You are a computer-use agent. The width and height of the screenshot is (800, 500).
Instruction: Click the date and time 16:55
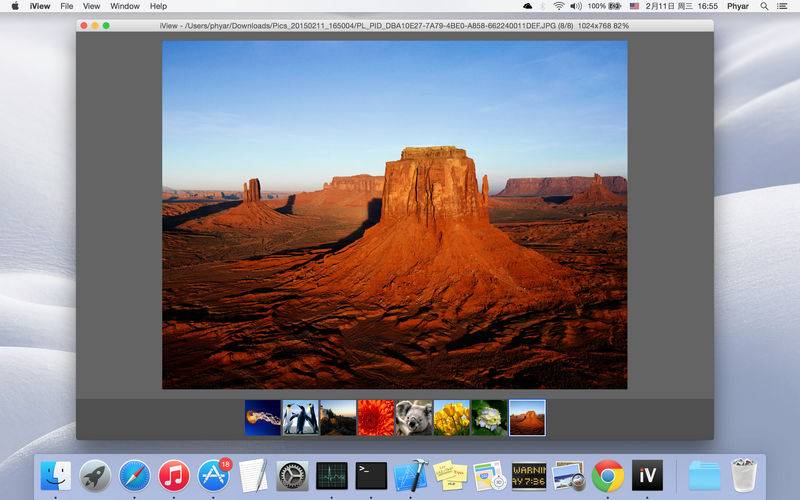pyautogui.click(x=682, y=6)
